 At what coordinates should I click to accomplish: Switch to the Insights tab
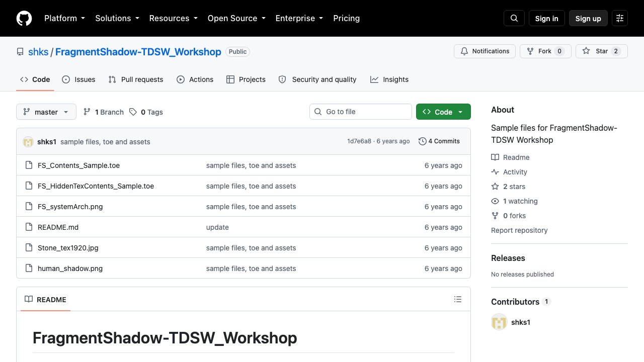389,79
